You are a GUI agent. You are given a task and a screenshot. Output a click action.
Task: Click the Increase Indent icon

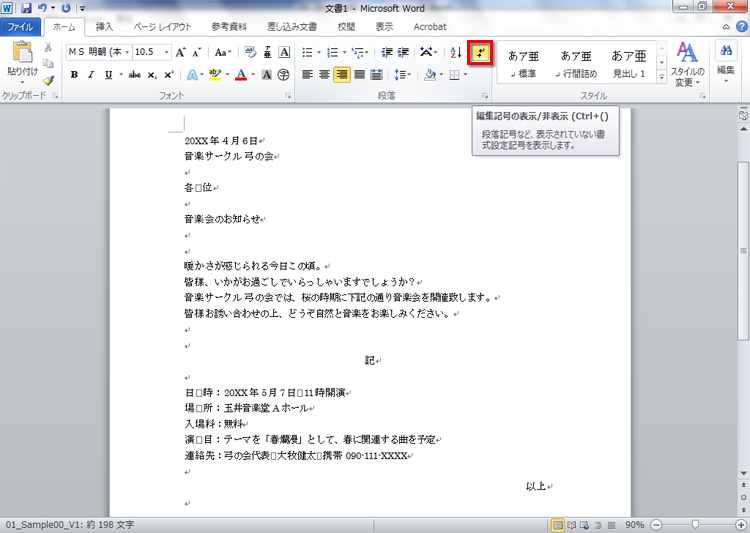(x=403, y=52)
